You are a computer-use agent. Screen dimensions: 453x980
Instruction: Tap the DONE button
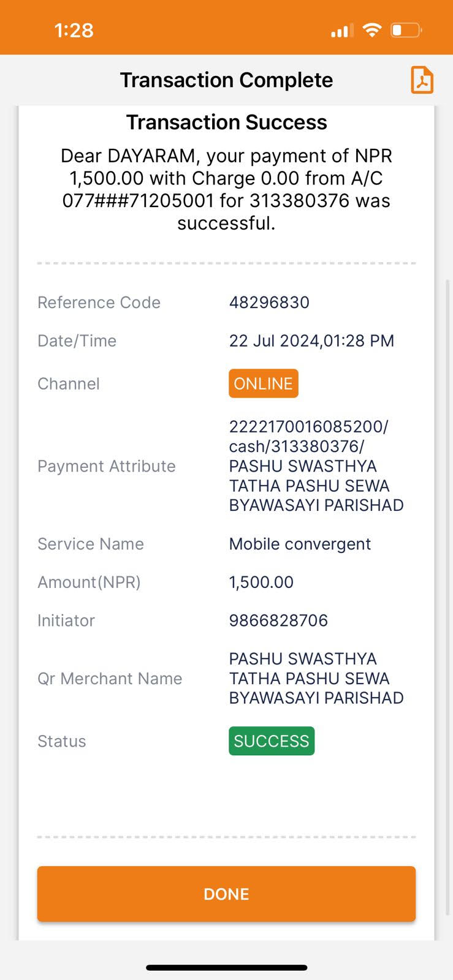click(x=226, y=894)
